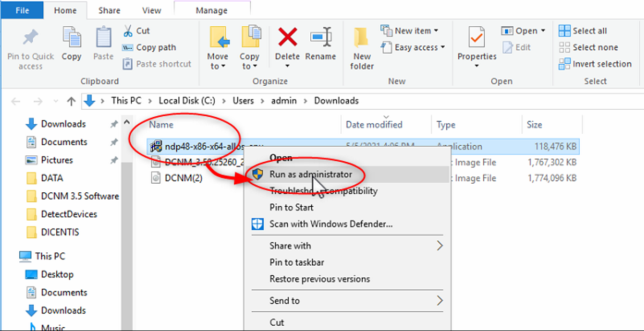
Task: Click the Paste ribbon button
Action: coord(103,44)
